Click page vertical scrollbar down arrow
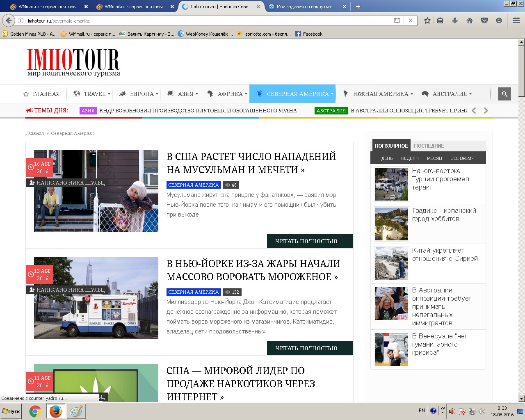Screen dimensions: 525x420 pyautogui.click(x=522, y=398)
